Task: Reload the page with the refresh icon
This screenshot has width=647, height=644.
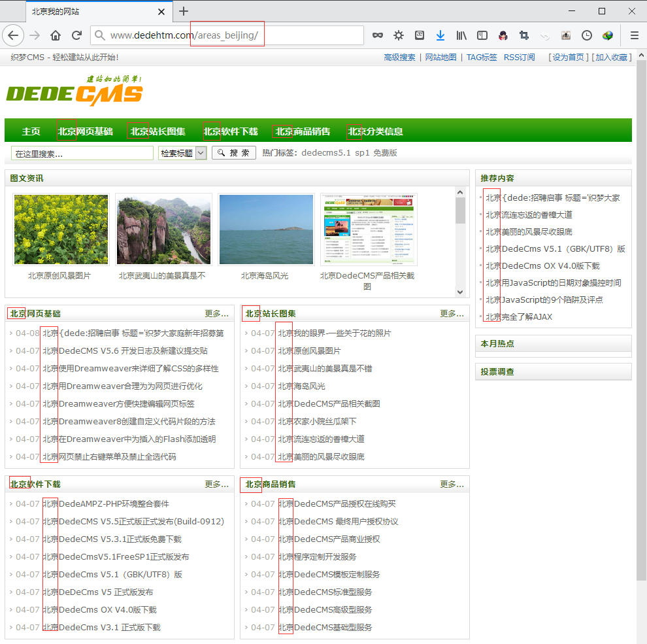Action: 76,35
